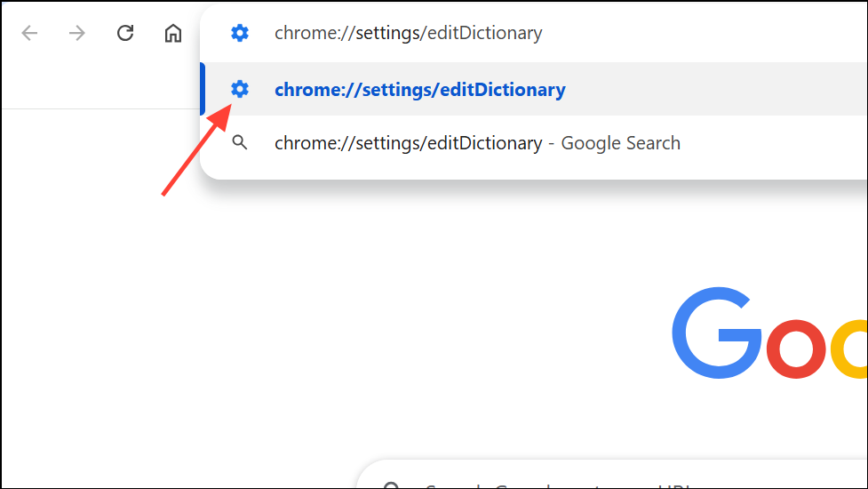Image resolution: width=868 pixels, height=489 pixels.
Task: Click the gear icon in highlighted suggestion
Action: (x=240, y=89)
